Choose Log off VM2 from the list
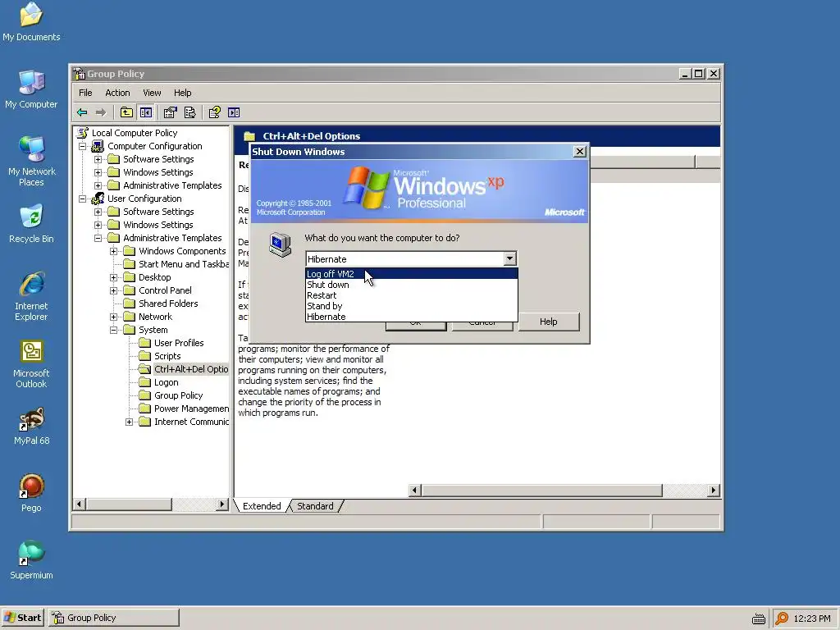Screen dimensions: 840x630 412,274
